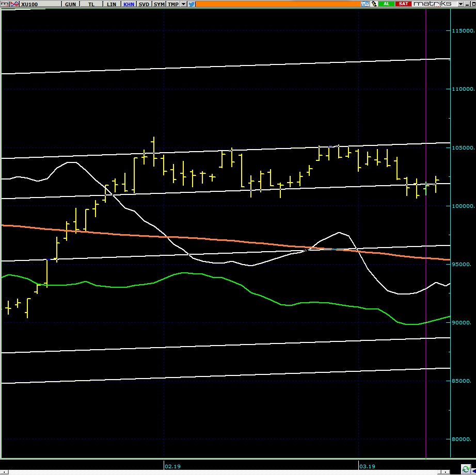Image resolution: width=476 pixels, height=475 pixels.
Task: Expand the dropdown arrow next to TMP
Action: (183, 4)
